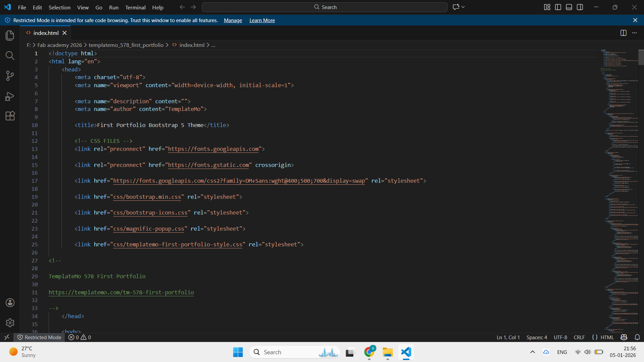Open editor More Actions ellipsis menu
The height and width of the screenshot is (362, 644).
click(634, 33)
